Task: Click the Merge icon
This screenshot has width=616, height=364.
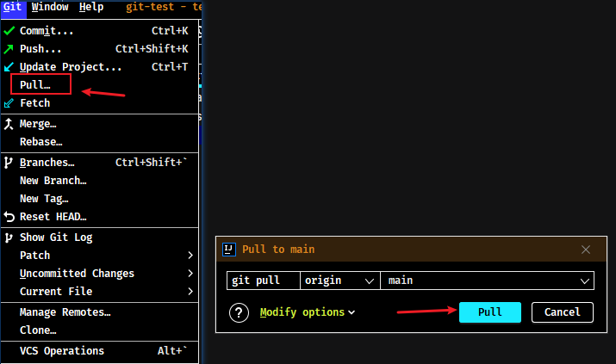Action: (9, 124)
